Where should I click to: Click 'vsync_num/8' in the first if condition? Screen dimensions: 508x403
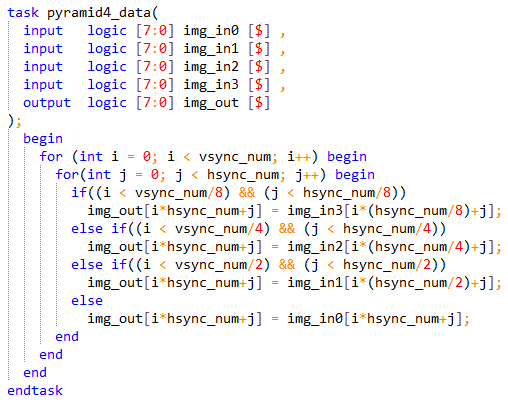coord(179,193)
